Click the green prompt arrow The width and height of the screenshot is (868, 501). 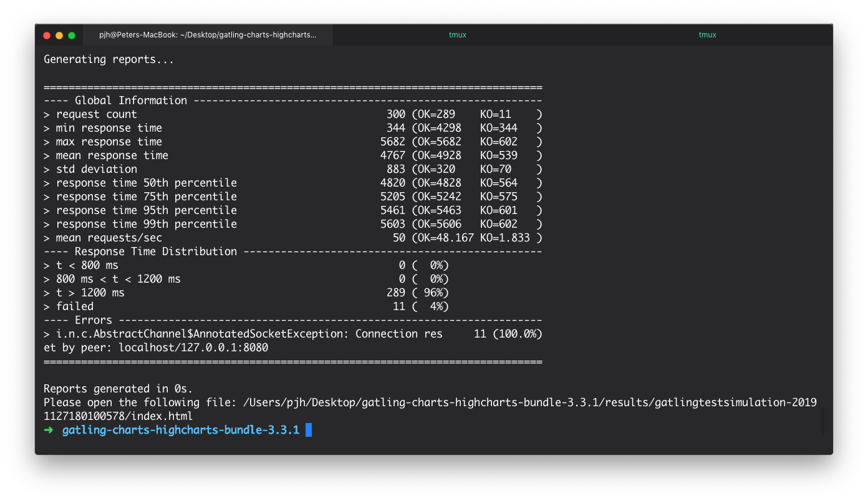coord(49,430)
